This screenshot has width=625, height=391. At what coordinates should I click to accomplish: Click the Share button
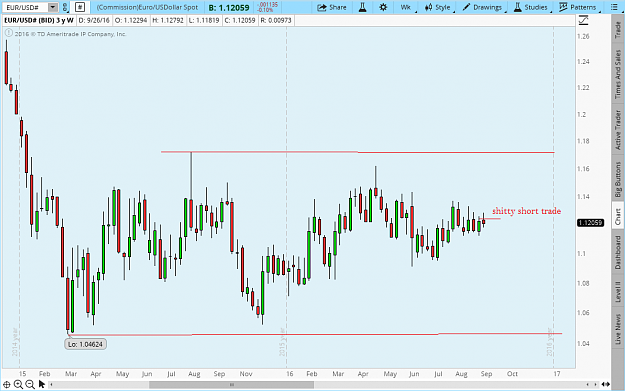pos(332,7)
